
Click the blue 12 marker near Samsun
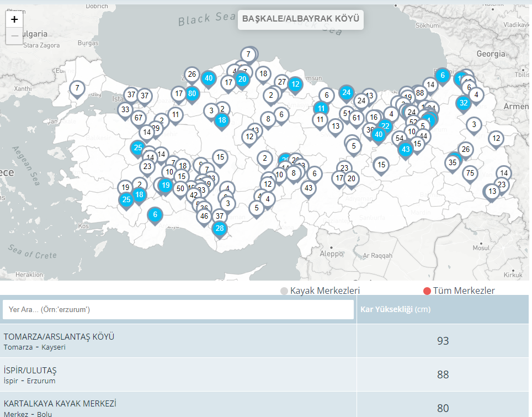pos(295,84)
